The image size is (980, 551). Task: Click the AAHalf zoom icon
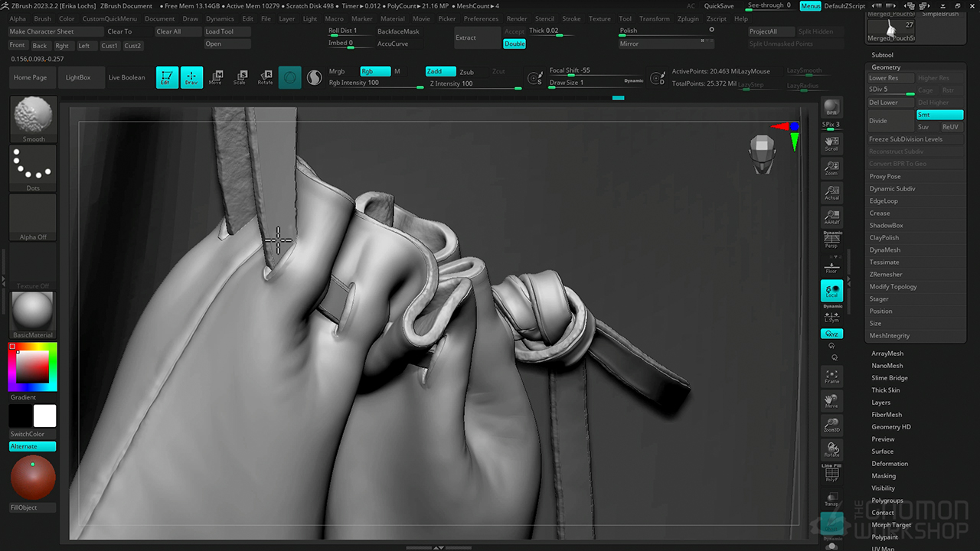[831, 217]
